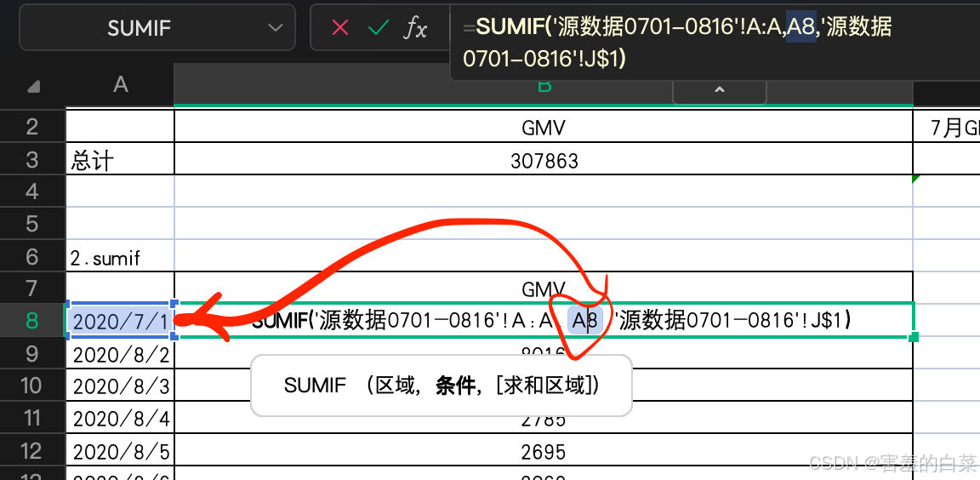Click date cell 2020/8/2
The width and height of the screenshot is (980, 480).
[x=120, y=354]
